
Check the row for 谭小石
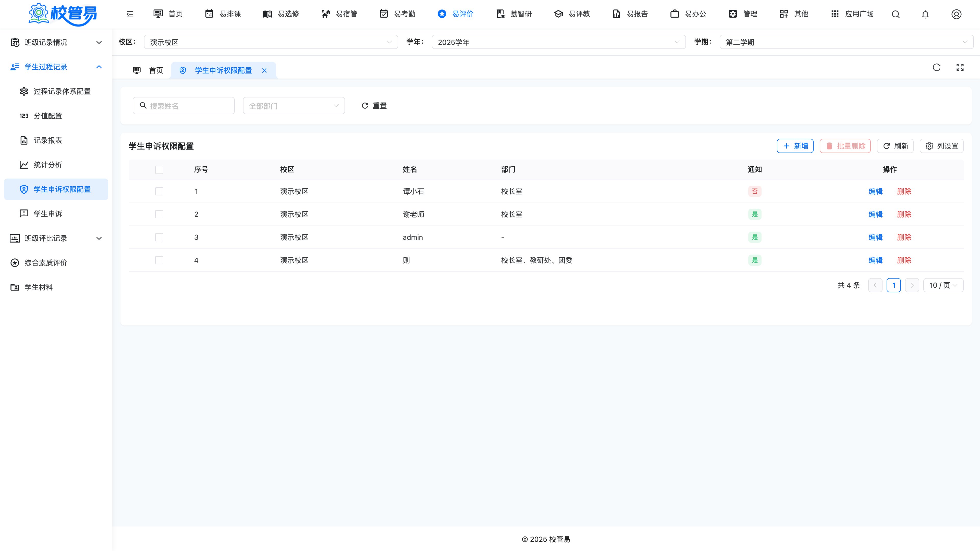tap(160, 191)
